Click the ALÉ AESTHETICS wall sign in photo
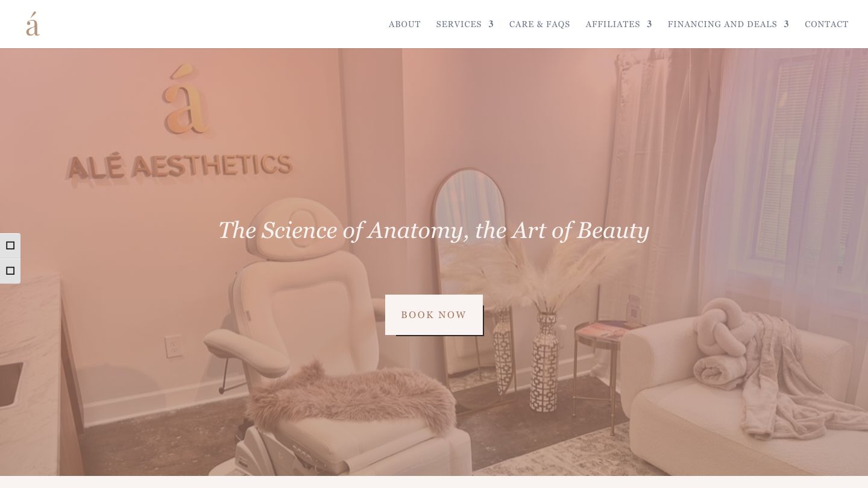This screenshot has width=868, height=488. click(180, 166)
